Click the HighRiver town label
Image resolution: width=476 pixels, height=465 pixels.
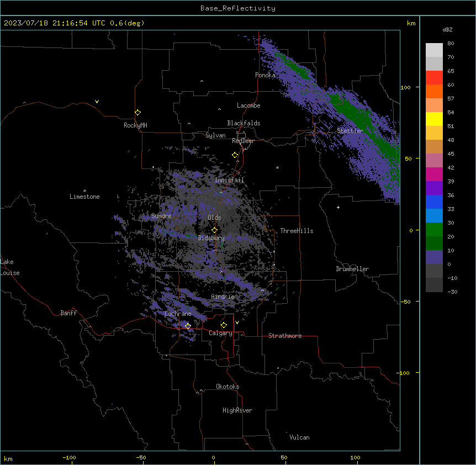coord(237,410)
